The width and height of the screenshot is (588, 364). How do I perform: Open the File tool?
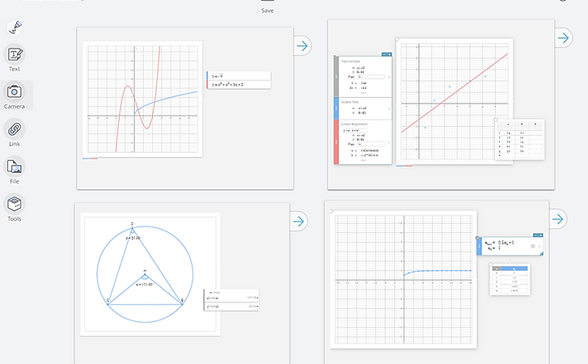[15, 171]
